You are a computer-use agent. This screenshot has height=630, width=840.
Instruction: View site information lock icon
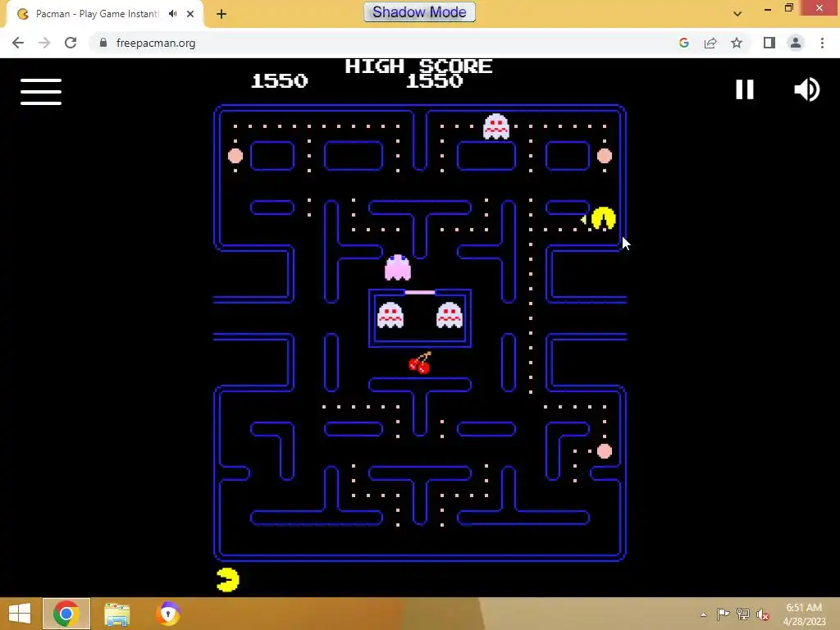pos(103,43)
